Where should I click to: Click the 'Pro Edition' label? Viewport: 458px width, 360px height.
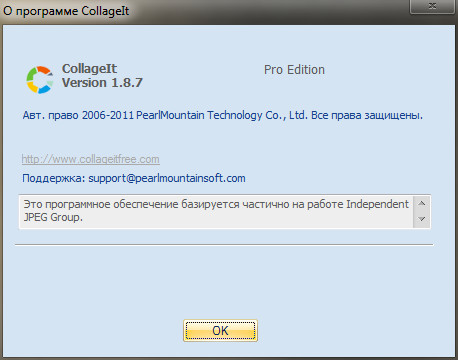coord(294,70)
